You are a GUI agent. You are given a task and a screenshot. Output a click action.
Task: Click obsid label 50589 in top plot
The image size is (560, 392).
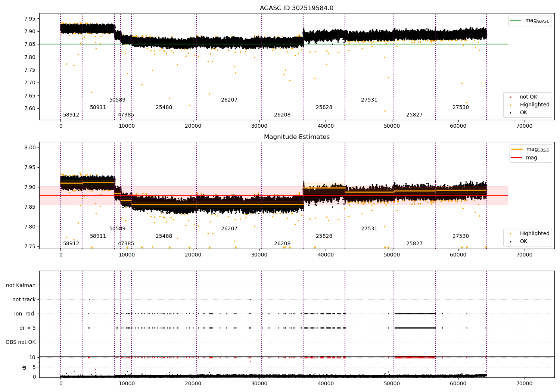tap(117, 100)
